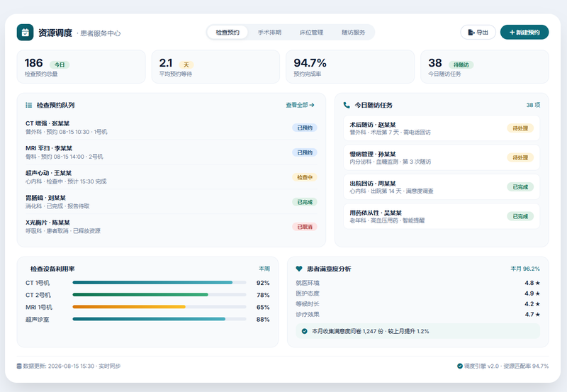567x392 pixels.
Task: Open the X光胸片 · 陈某某 queue row
Action: [172, 227]
